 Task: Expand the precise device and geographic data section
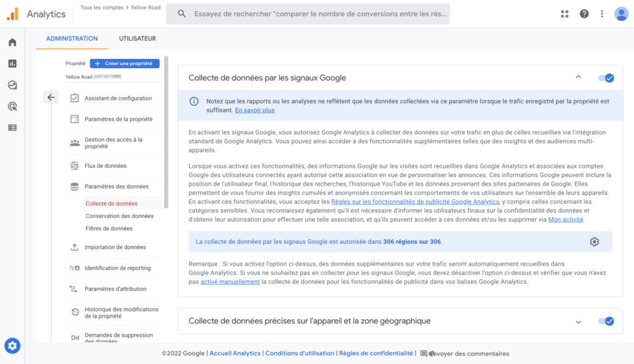coord(578,322)
